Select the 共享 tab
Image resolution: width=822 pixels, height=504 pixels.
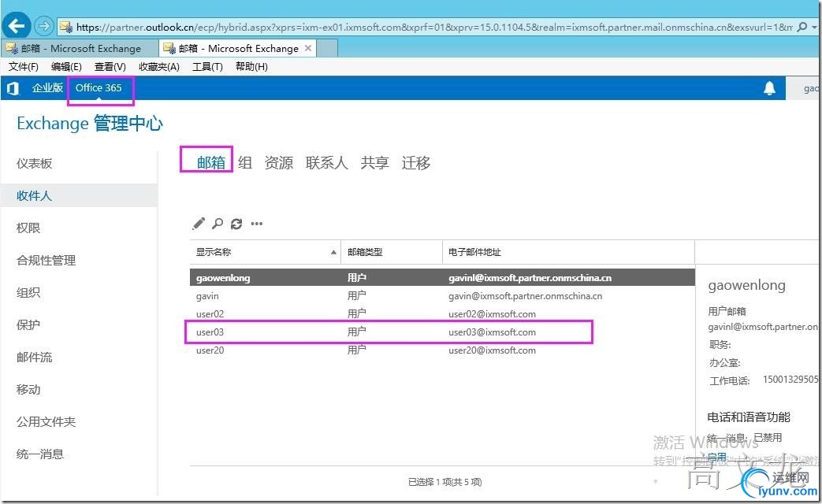point(375,162)
